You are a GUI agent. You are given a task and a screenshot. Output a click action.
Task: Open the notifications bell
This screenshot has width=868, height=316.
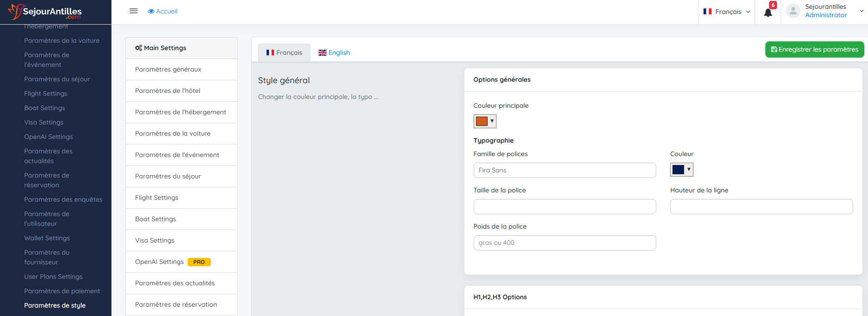tap(768, 13)
